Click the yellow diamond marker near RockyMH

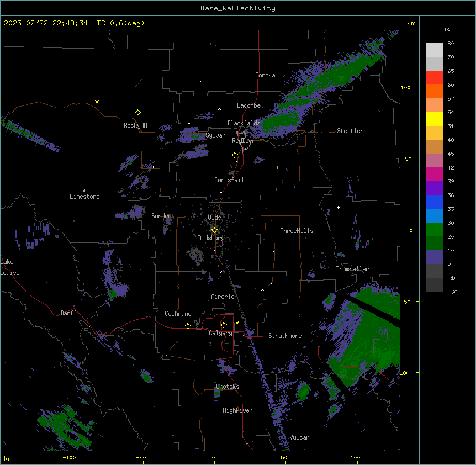click(x=137, y=113)
